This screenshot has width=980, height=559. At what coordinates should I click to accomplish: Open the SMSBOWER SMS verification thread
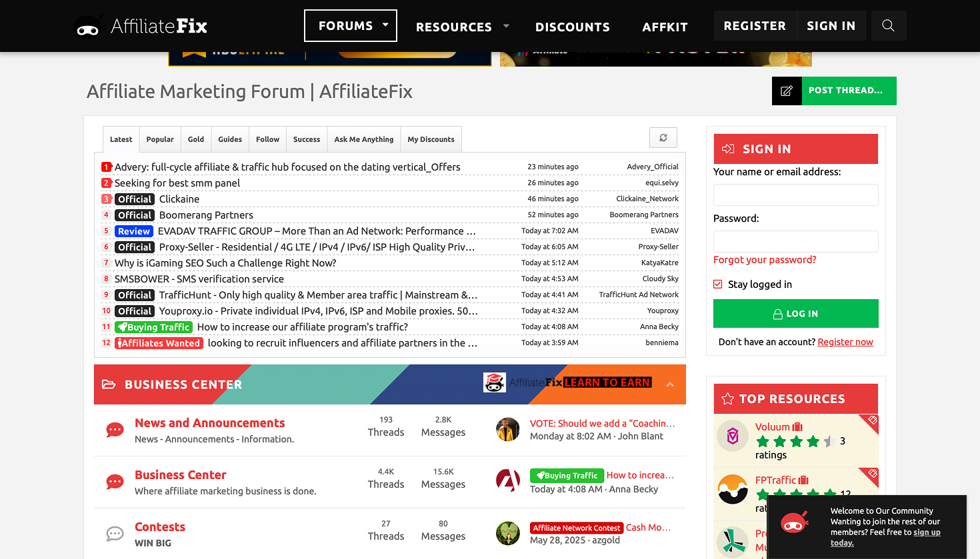point(199,279)
